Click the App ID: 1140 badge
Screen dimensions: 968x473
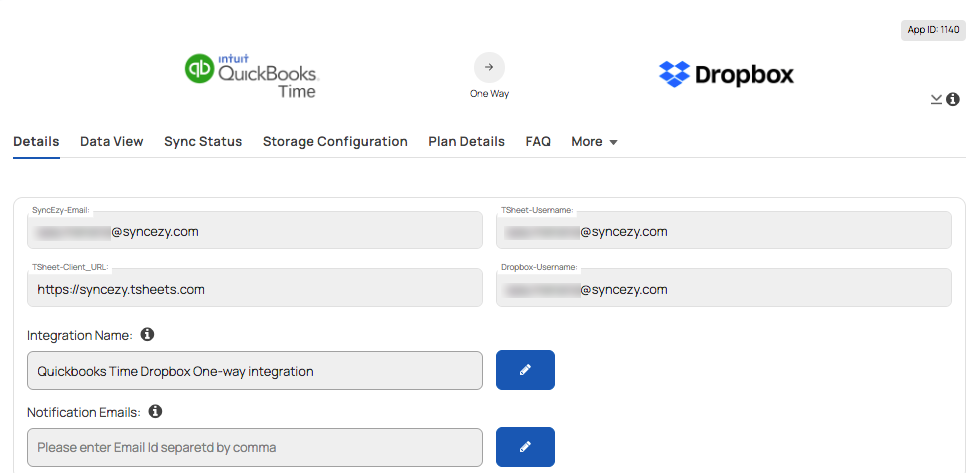point(933,30)
